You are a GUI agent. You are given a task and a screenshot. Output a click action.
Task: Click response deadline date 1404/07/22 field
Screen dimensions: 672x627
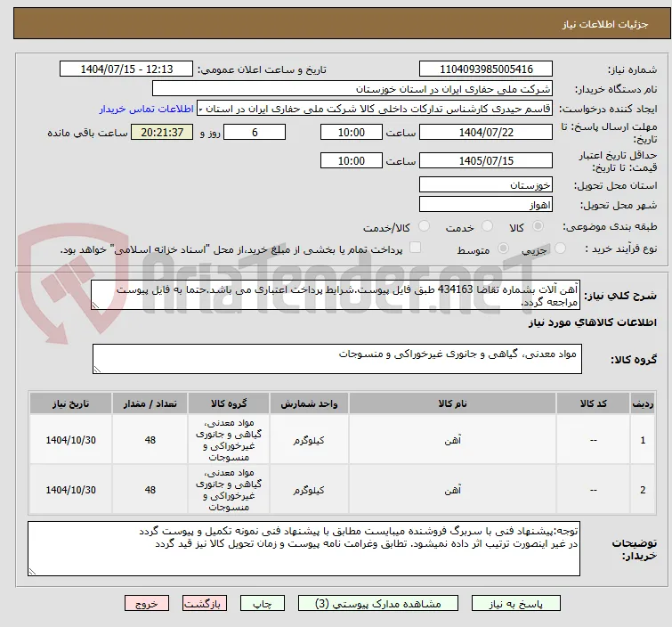486,132
